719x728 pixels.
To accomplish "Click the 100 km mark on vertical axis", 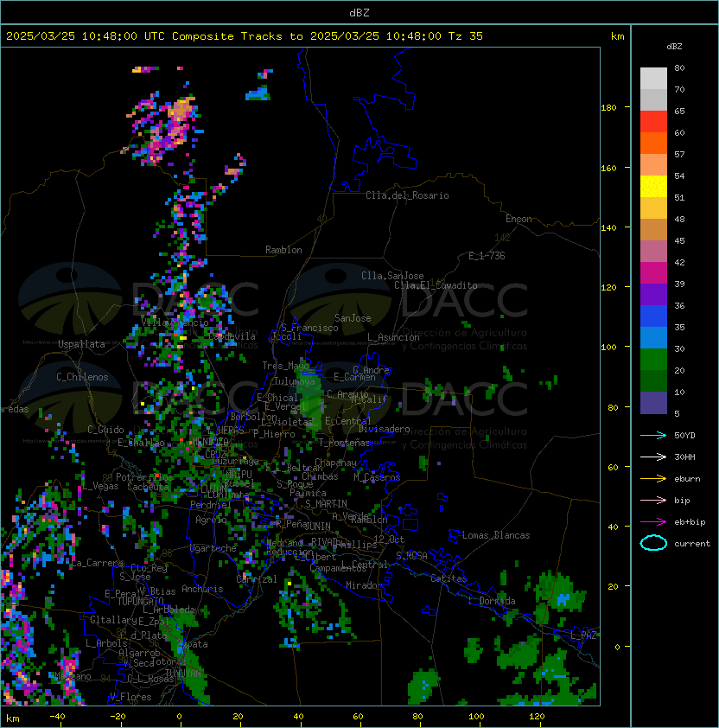I will (x=608, y=348).
